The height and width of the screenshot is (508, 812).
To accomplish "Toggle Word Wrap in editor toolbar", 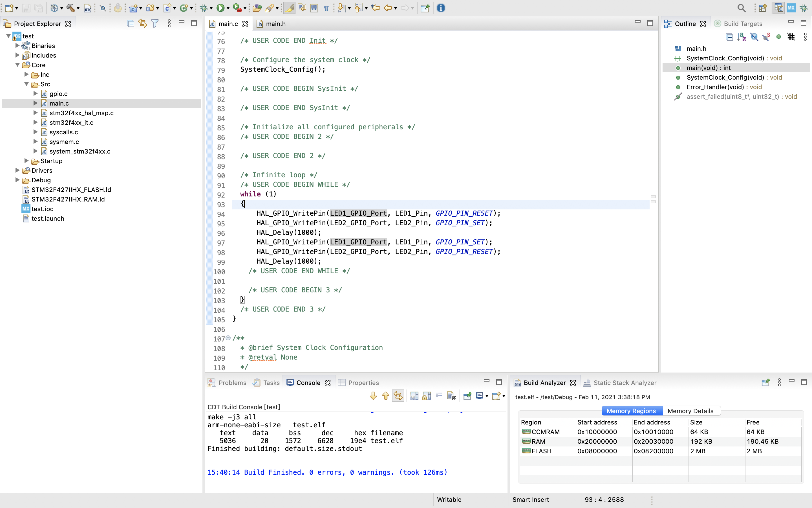I will coord(302,8).
